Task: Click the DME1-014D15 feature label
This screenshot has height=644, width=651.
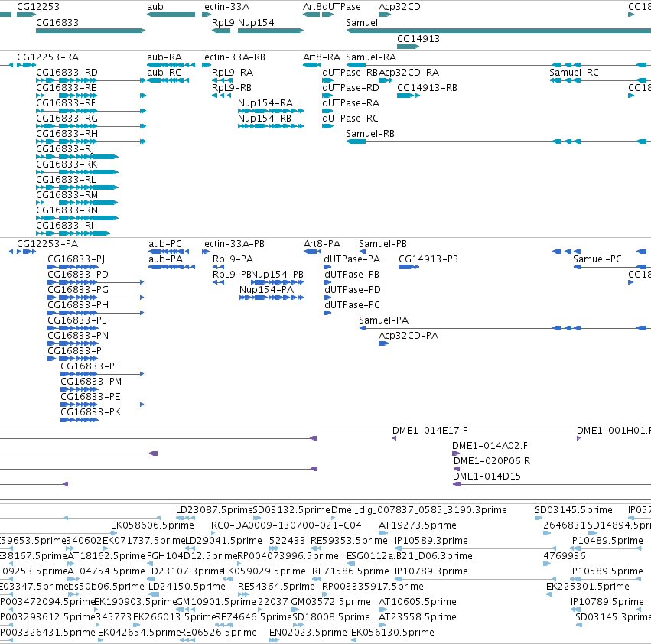Action: [x=487, y=476]
